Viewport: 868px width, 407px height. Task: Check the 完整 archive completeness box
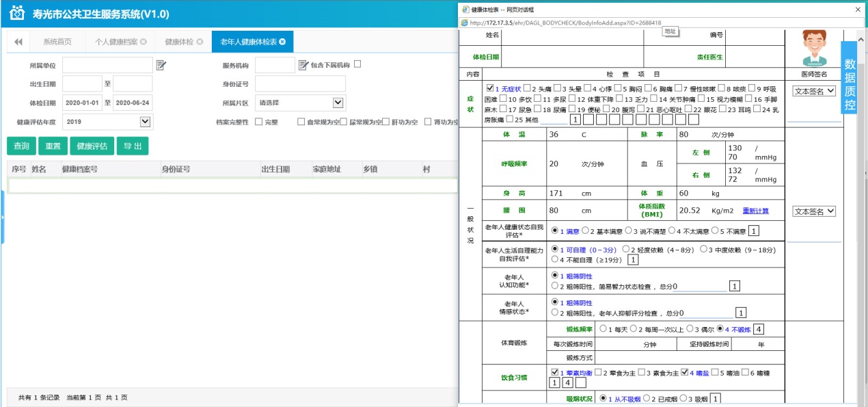pos(259,122)
